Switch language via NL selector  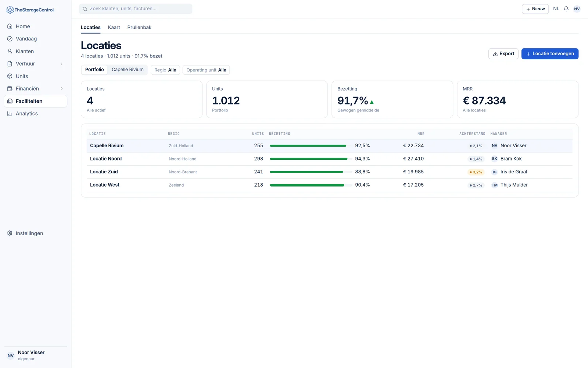pos(556,9)
